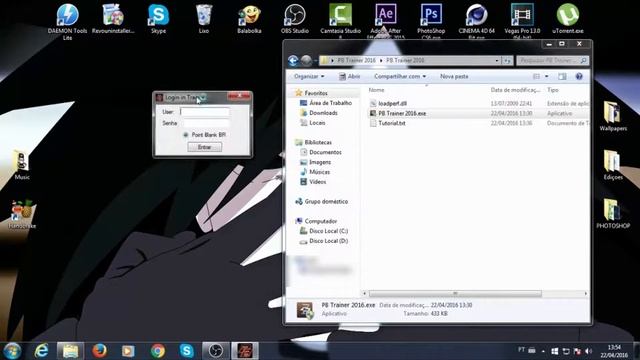Open Downloads in navigation pane

[319, 113]
